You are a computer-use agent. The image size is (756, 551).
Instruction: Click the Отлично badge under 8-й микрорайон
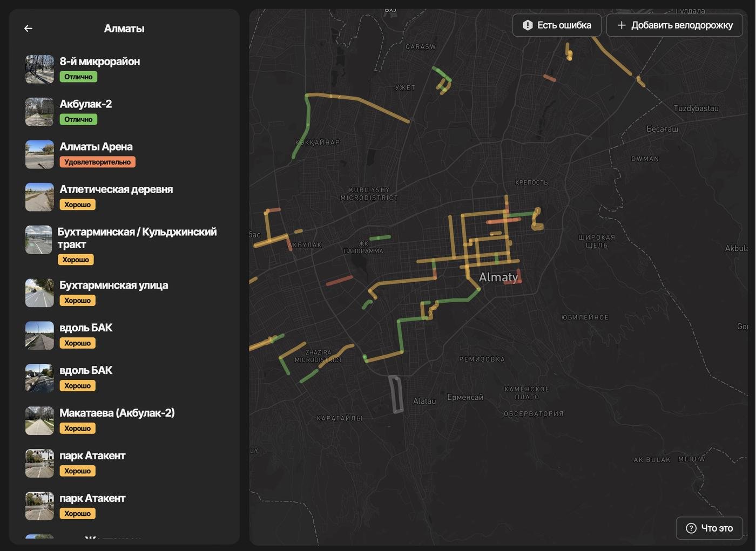click(78, 77)
